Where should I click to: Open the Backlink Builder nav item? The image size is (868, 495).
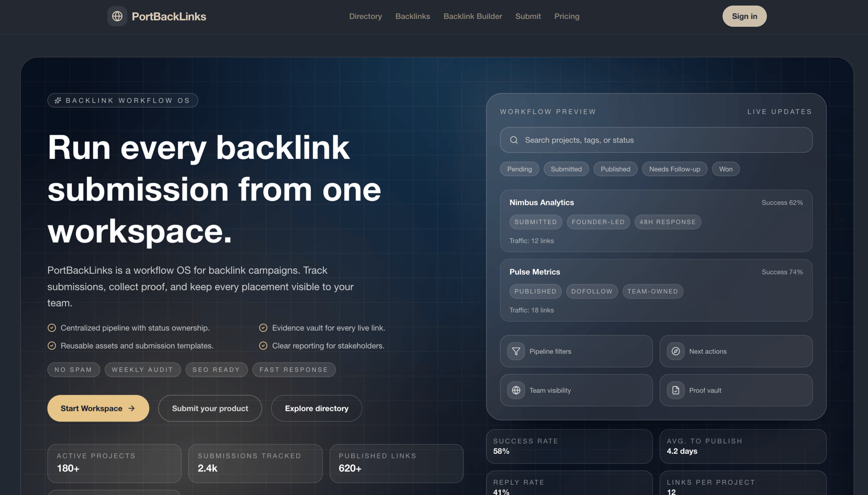click(x=472, y=16)
